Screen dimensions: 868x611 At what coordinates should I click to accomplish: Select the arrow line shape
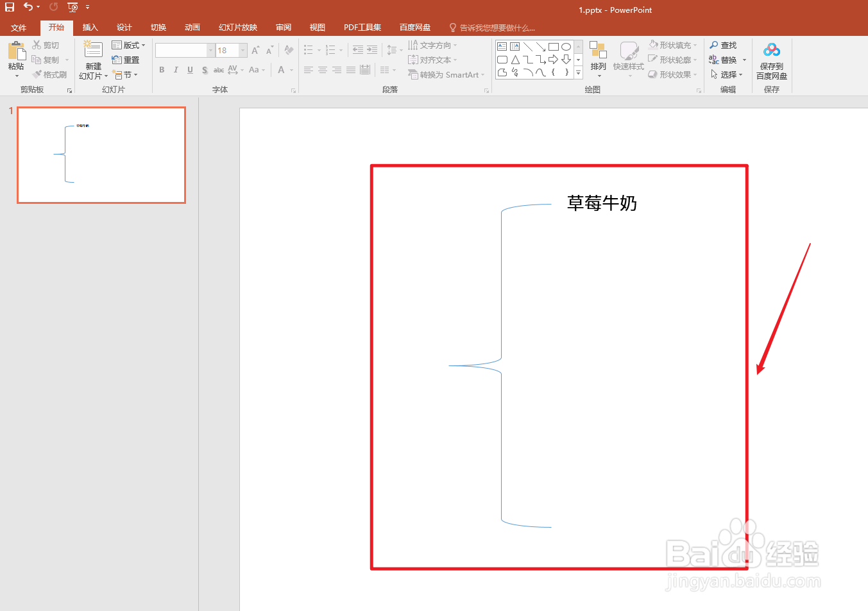(x=541, y=47)
